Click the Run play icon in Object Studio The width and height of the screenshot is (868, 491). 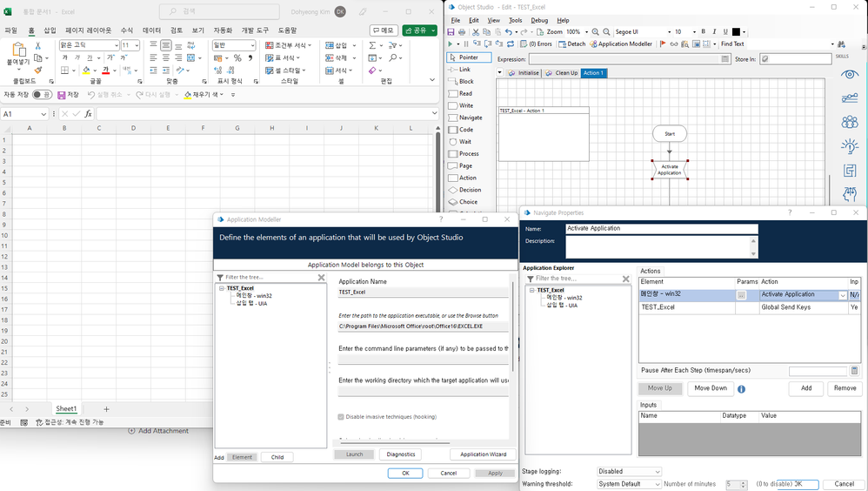[x=451, y=44]
